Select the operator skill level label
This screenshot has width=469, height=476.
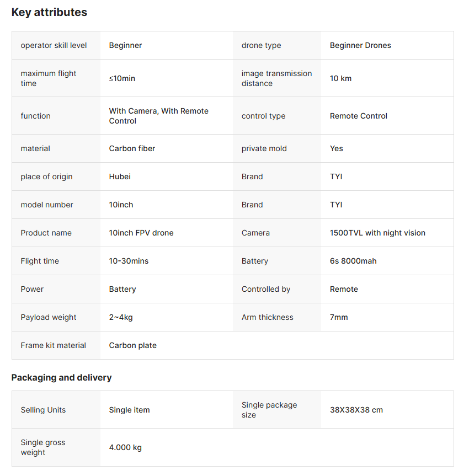click(x=54, y=45)
